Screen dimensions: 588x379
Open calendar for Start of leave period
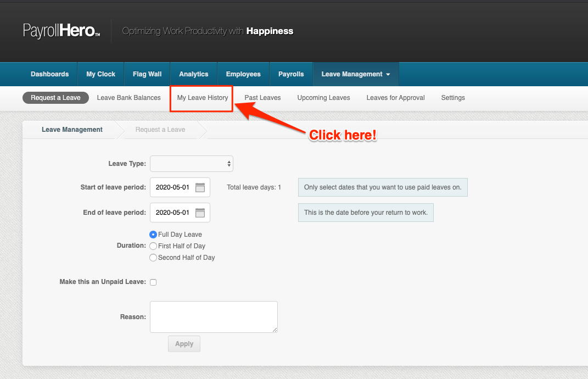point(200,188)
